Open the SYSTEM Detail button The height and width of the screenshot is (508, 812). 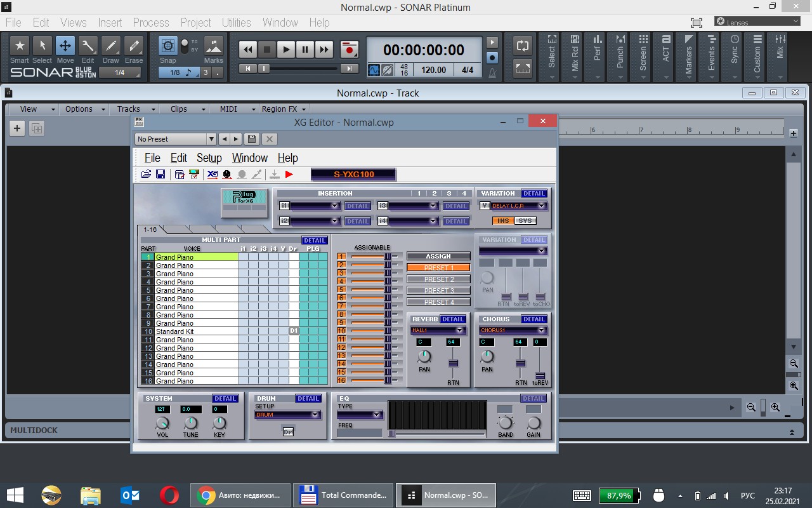point(225,399)
